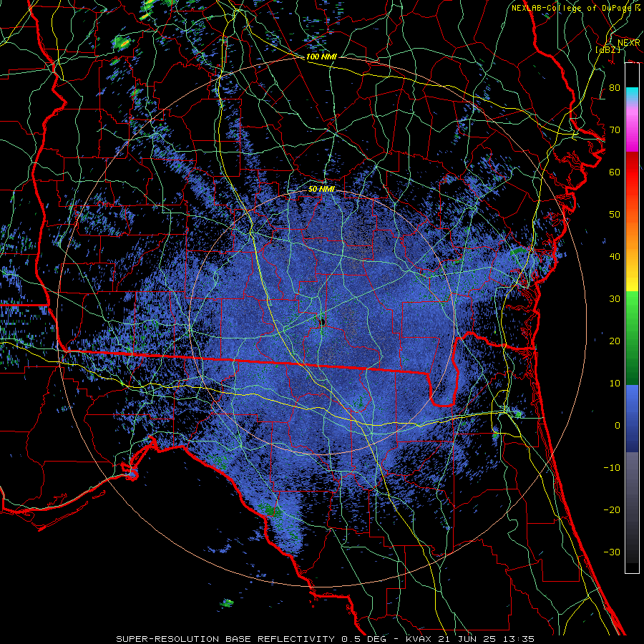Click the "50 NMI" range ring label
644x644 pixels.
coord(321,190)
